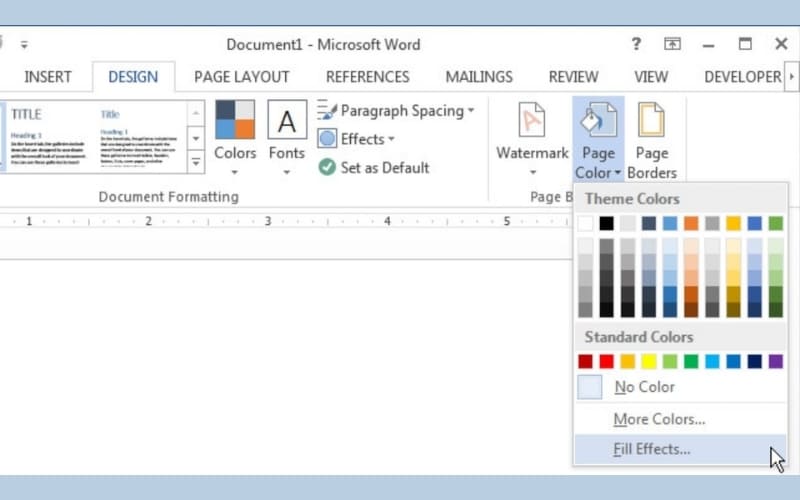Pick green theme color in top row
This screenshot has width=800, height=500.
click(x=776, y=223)
